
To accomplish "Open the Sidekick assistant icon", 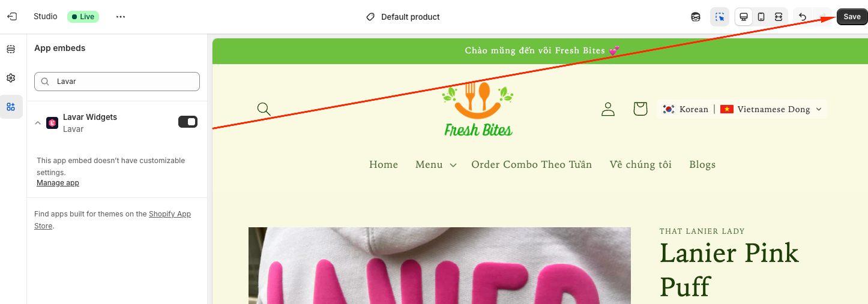I will 696,17.
